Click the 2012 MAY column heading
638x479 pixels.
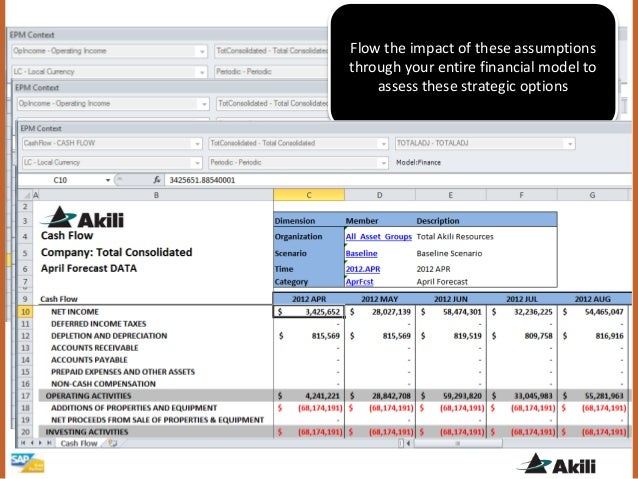[380, 299]
